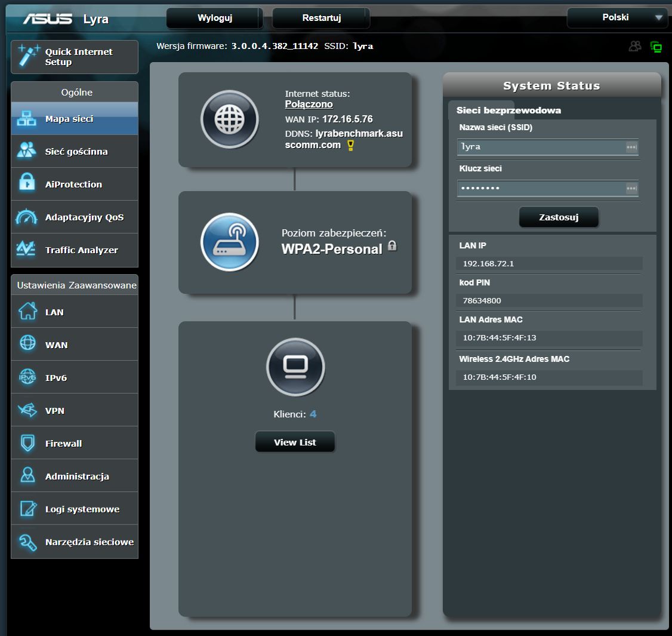The height and width of the screenshot is (636, 672).
Task: Click the blue router icon
Action: click(230, 242)
